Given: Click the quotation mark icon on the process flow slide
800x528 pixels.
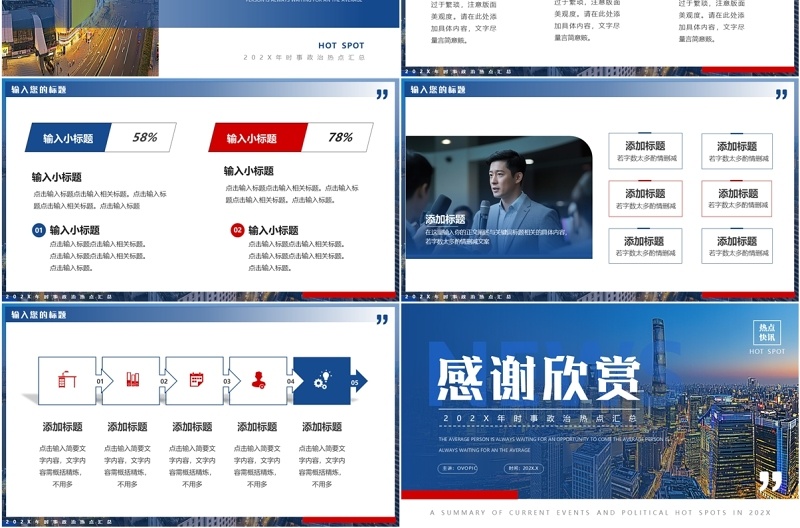Looking at the screenshot, I should pos(382,319).
